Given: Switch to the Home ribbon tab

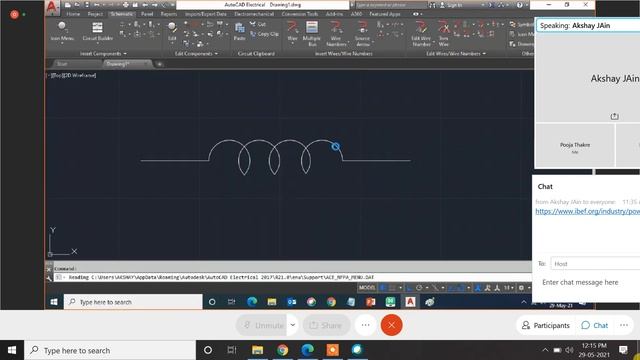Looking at the screenshot, I should point(73,14).
